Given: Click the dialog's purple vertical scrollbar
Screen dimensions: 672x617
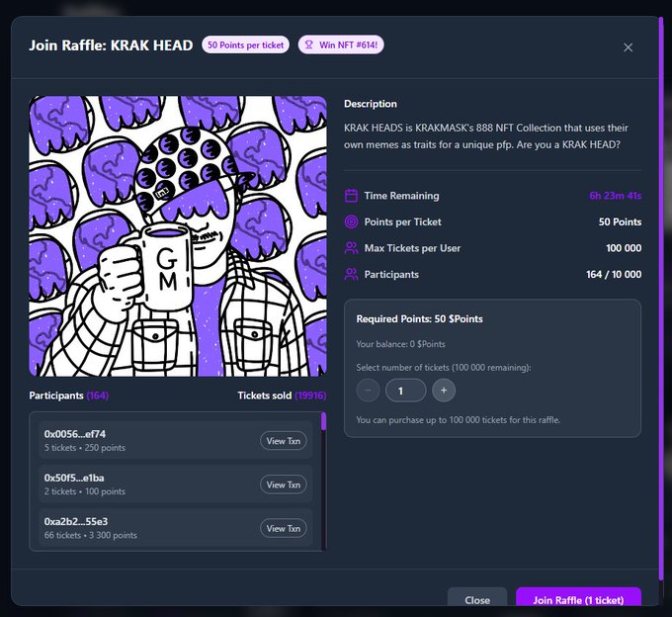Looking at the screenshot, I should pos(661,299).
